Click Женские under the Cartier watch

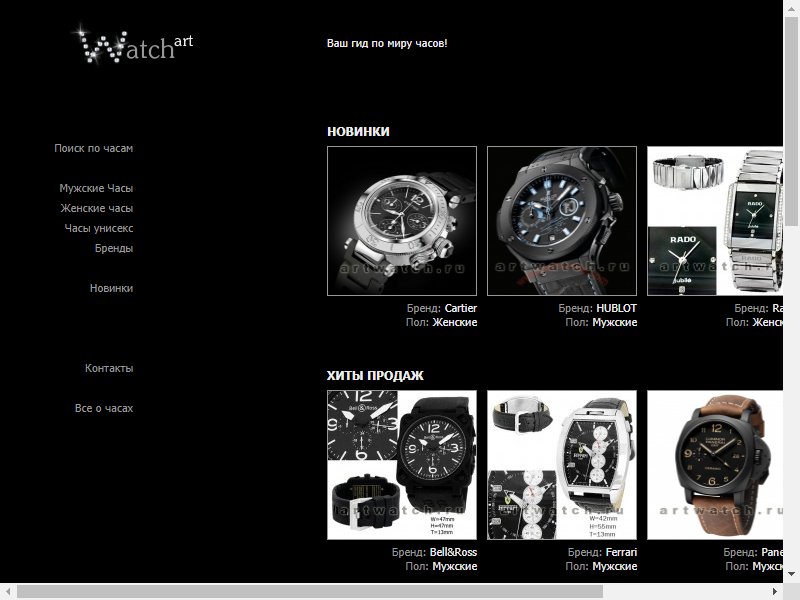pos(455,322)
